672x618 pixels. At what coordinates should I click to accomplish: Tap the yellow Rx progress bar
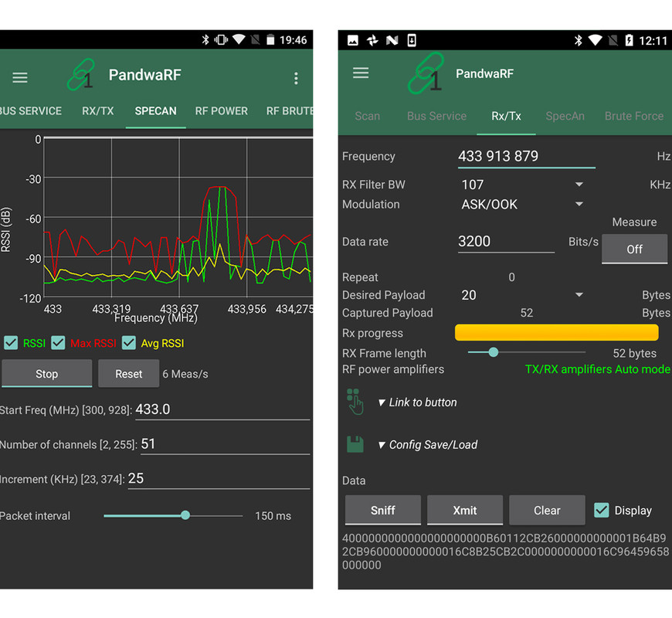[x=556, y=333]
